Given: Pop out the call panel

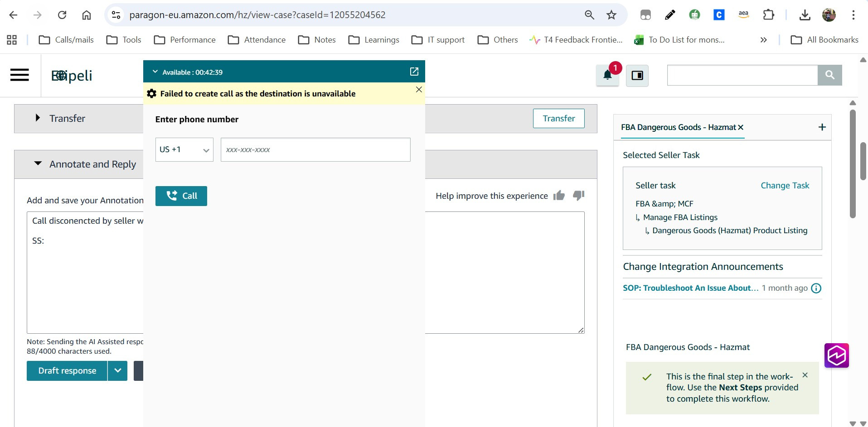Looking at the screenshot, I should coord(414,72).
